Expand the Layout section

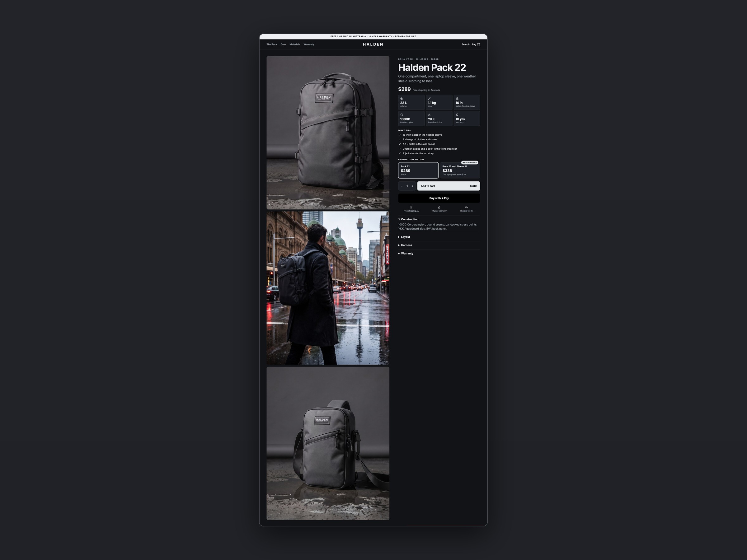(439, 237)
